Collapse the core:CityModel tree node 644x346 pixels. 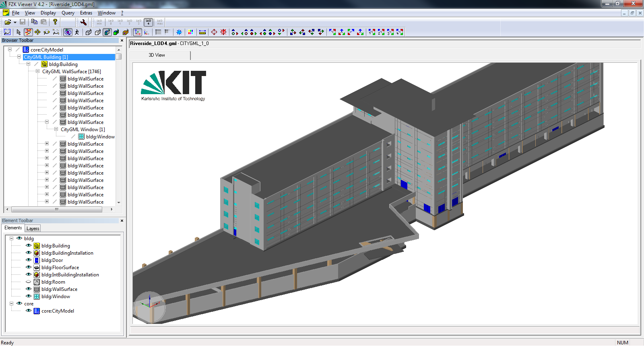pyautogui.click(x=10, y=49)
